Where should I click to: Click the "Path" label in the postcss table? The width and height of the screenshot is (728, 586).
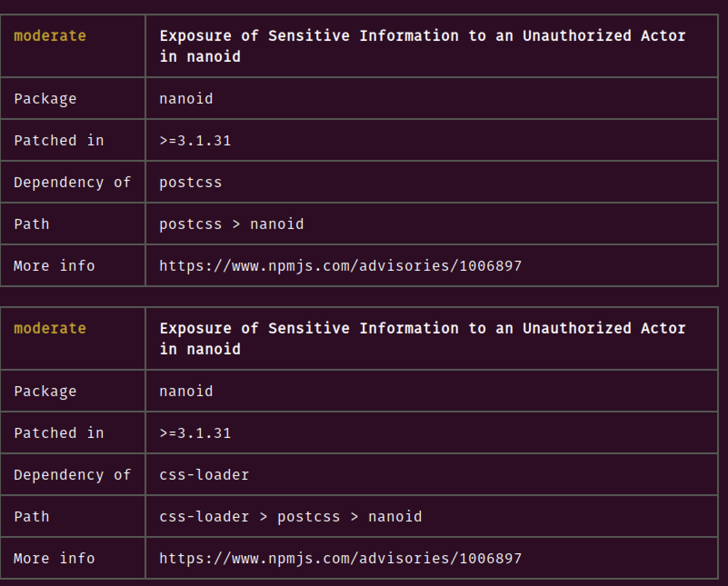[x=32, y=224]
